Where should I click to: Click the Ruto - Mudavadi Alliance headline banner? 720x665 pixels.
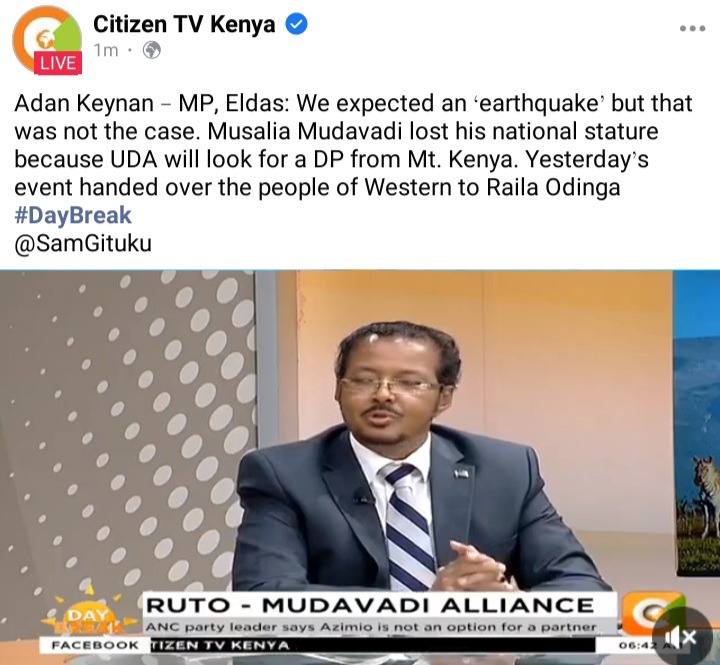(370, 605)
